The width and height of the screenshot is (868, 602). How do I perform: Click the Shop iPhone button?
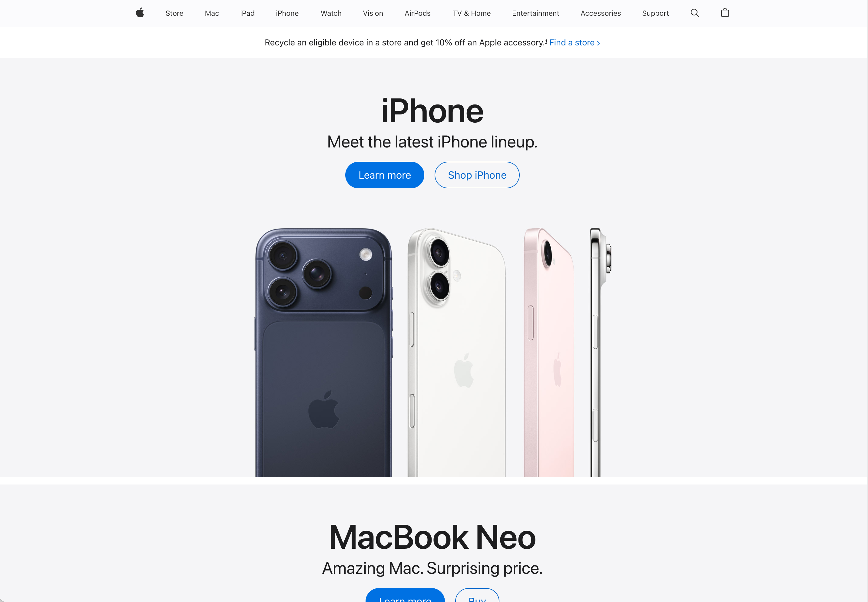tap(477, 175)
